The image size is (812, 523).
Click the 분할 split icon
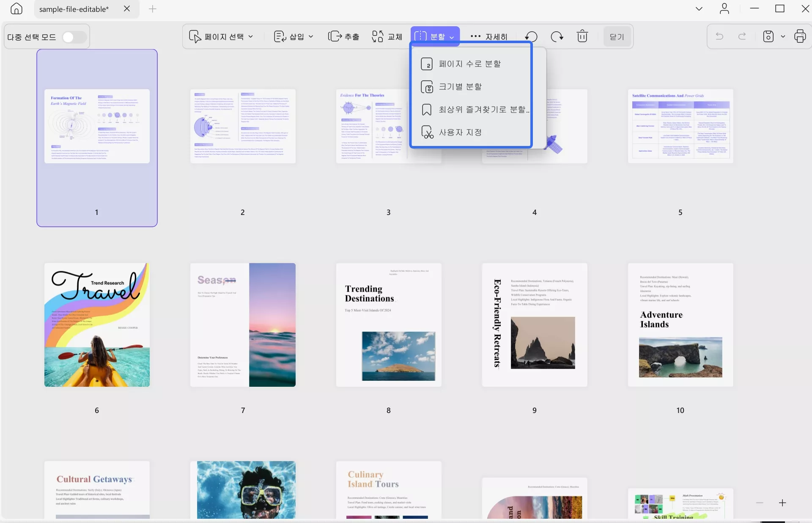click(420, 36)
